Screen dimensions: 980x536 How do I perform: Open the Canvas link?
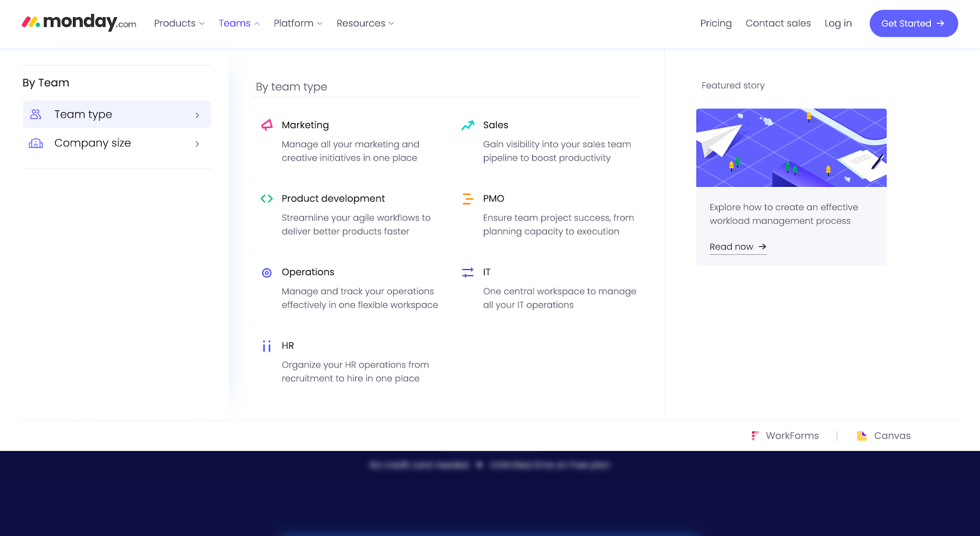pos(884,436)
